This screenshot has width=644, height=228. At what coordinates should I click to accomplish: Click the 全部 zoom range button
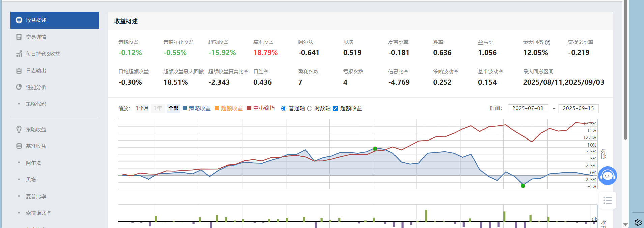(173, 108)
